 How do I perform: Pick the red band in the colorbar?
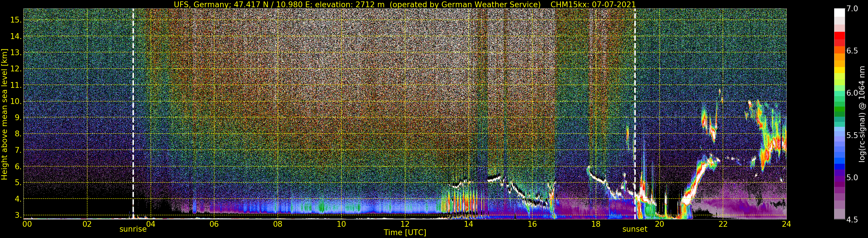[x=839, y=36]
